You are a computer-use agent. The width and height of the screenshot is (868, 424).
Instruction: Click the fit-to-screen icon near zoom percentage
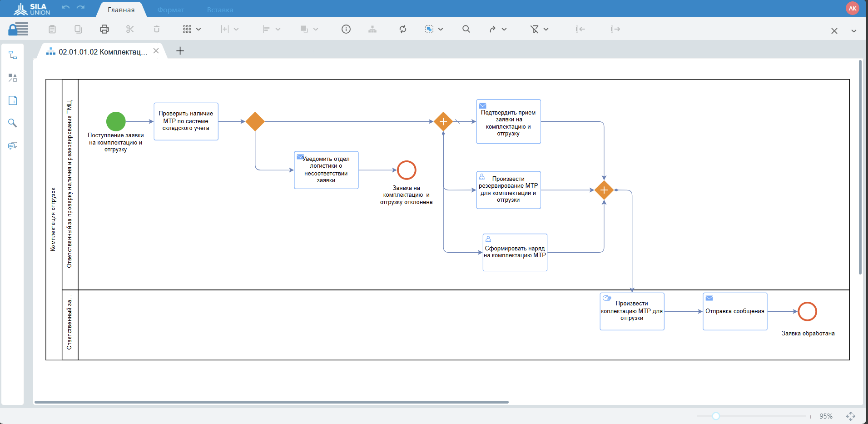click(x=850, y=416)
